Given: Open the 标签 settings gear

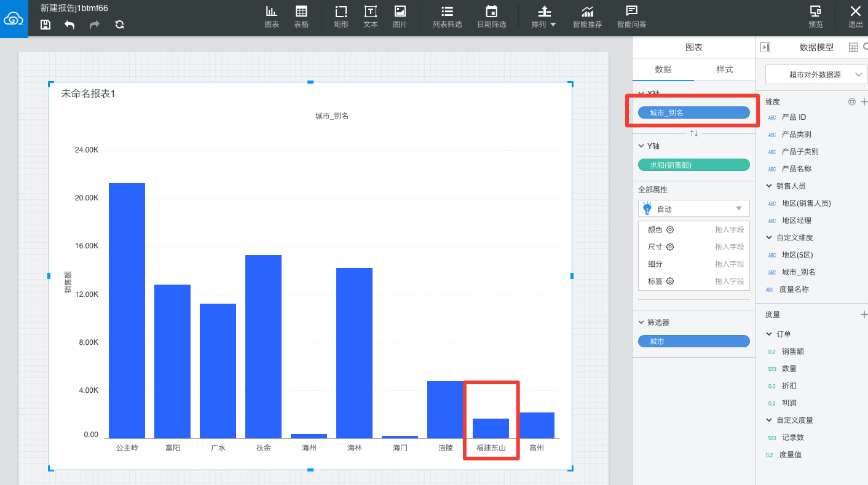Looking at the screenshot, I should (670, 281).
